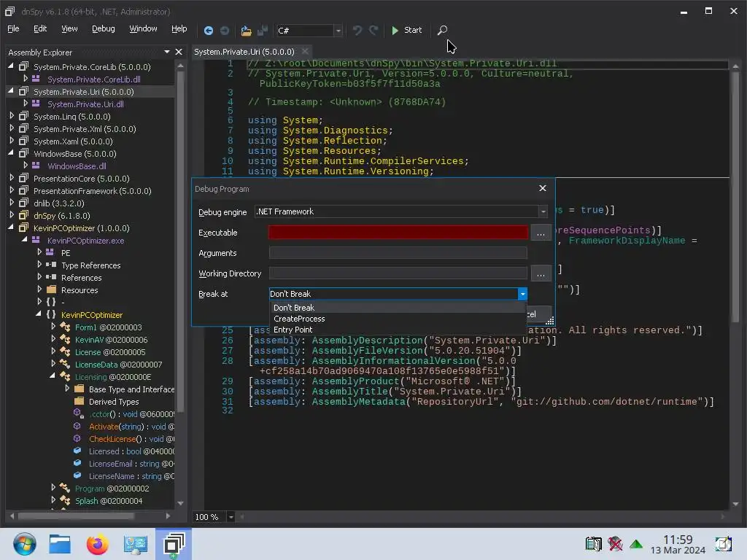Expand System.Linq (5.0.0.0) node
This screenshot has height=560, width=747.
click(12, 116)
